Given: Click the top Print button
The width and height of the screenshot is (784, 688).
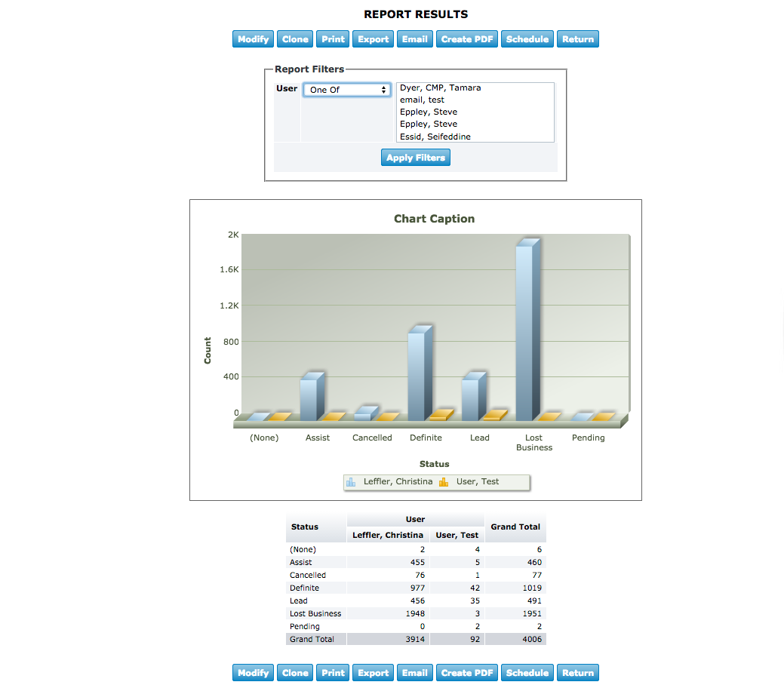Looking at the screenshot, I should pyautogui.click(x=333, y=39).
